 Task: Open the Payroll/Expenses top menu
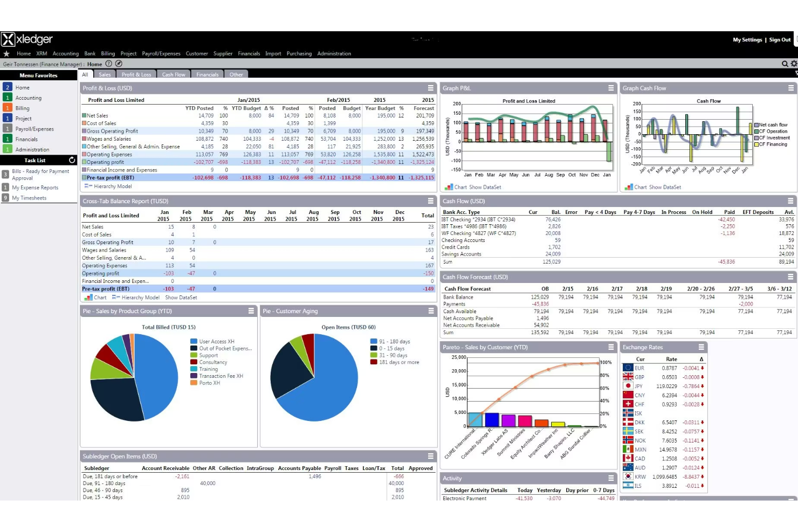coord(161,54)
